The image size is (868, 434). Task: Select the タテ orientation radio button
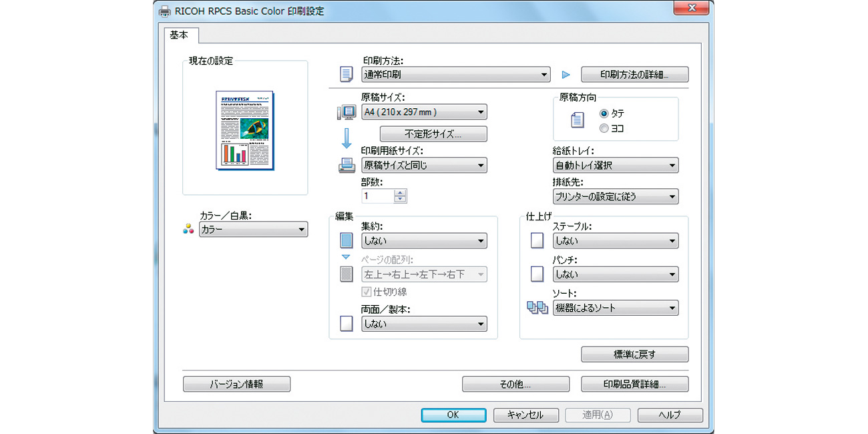pos(606,114)
